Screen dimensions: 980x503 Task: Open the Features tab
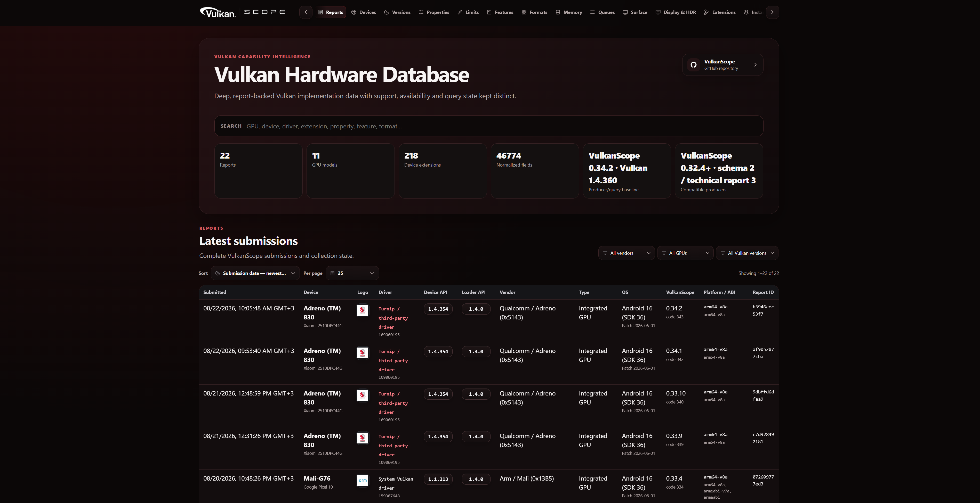[500, 12]
